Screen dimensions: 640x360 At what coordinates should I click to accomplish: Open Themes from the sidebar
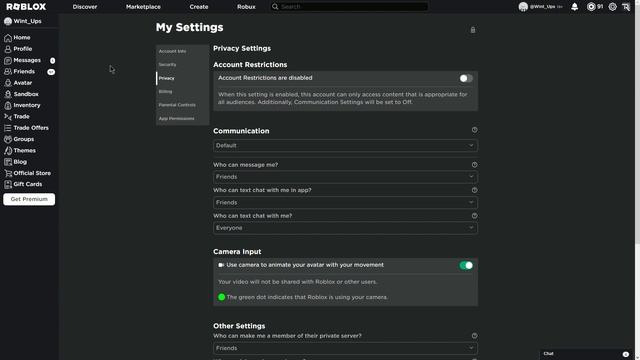coord(20,151)
